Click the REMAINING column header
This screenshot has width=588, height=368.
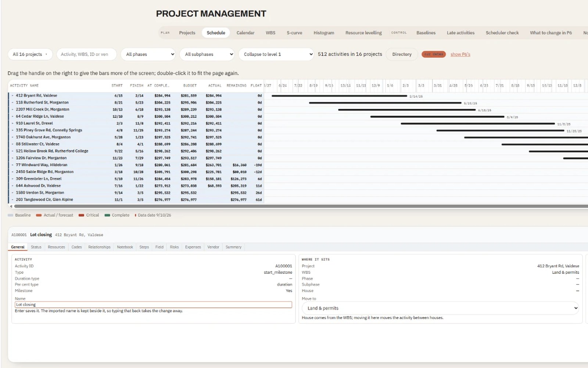click(x=236, y=85)
